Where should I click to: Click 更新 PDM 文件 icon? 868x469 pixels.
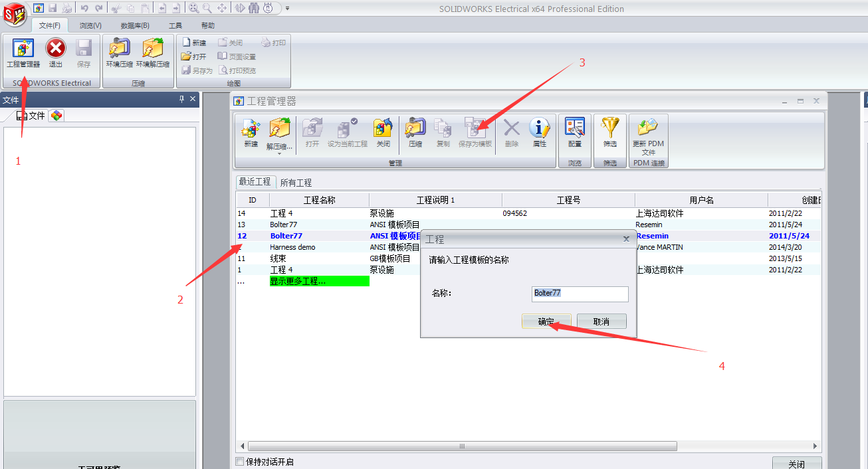(649, 137)
